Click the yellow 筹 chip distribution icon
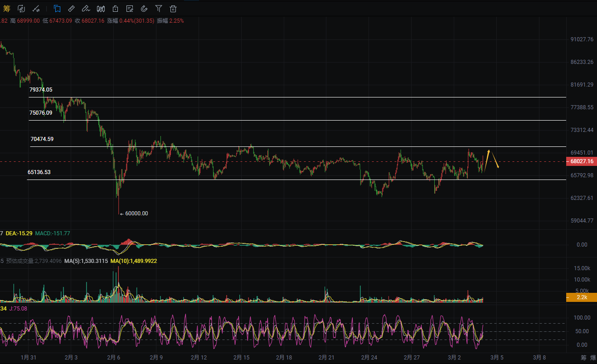 (6, 8)
